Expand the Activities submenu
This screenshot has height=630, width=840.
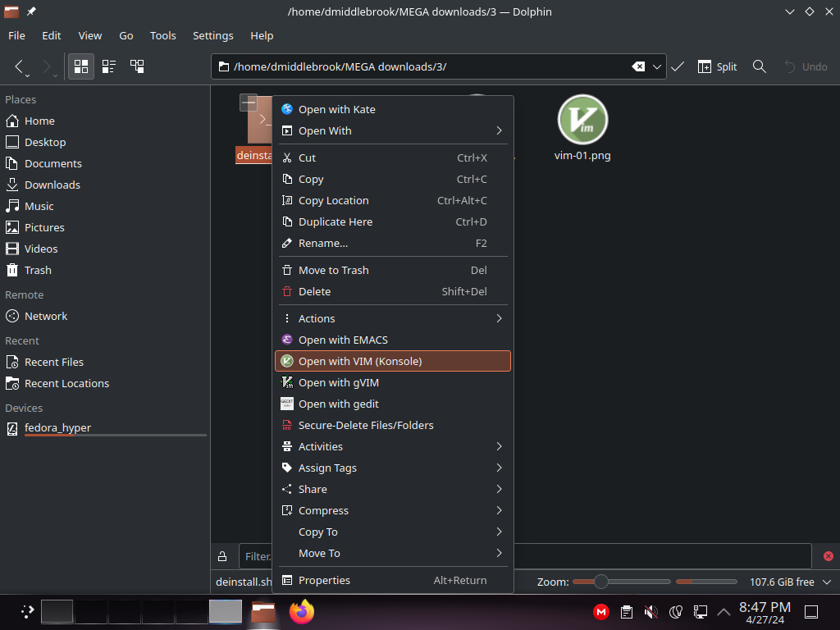click(393, 446)
